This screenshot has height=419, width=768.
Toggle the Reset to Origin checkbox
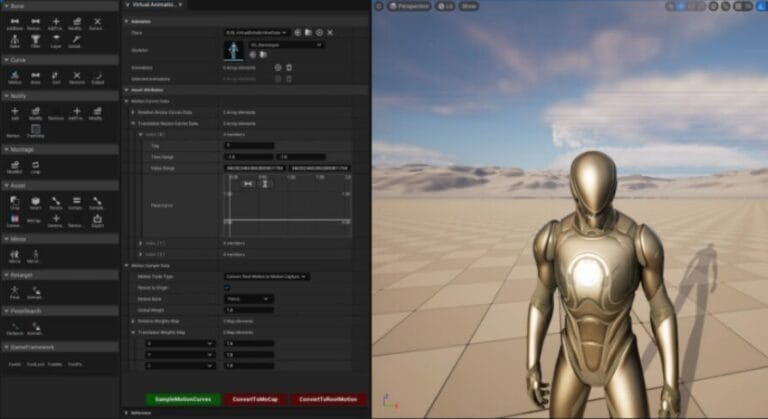[x=227, y=288]
